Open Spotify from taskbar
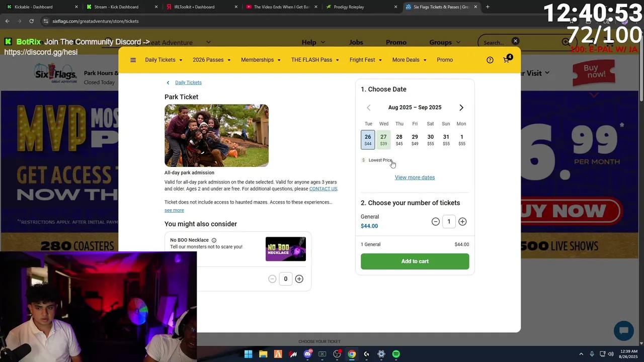The image size is (644, 362). (396, 354)
